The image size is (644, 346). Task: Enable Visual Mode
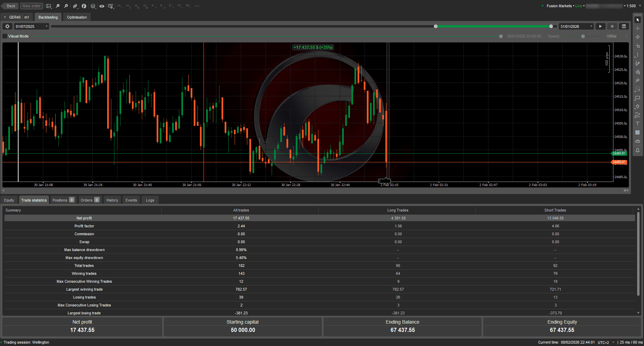click(4, 36)
